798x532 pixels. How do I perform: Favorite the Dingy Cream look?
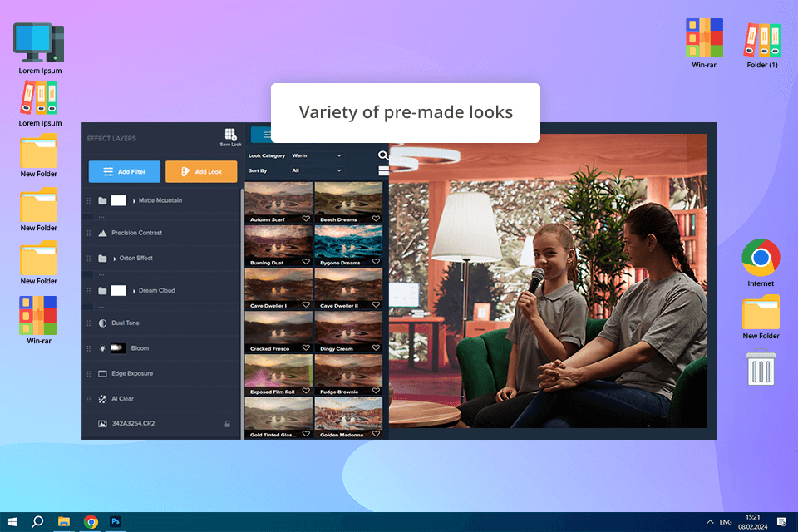click(376, 347)
